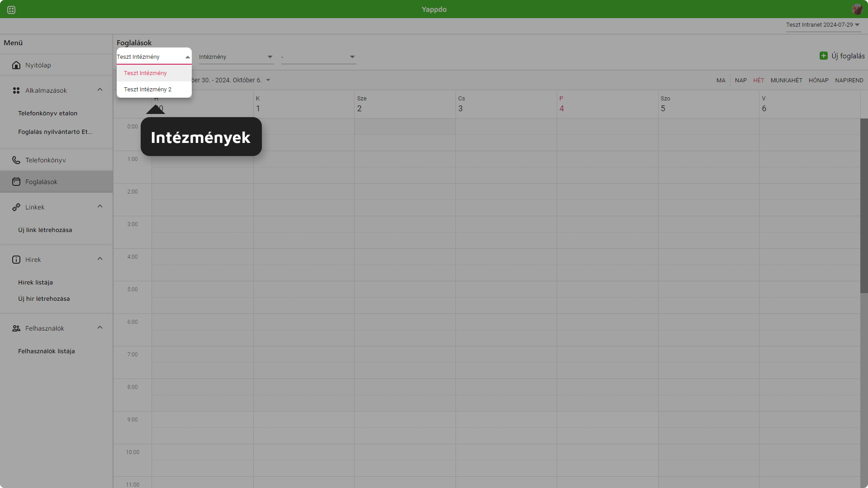Select Sunday V 6 day header
Image resolution: width=868 pixels, height=488 pixels.
810,104
